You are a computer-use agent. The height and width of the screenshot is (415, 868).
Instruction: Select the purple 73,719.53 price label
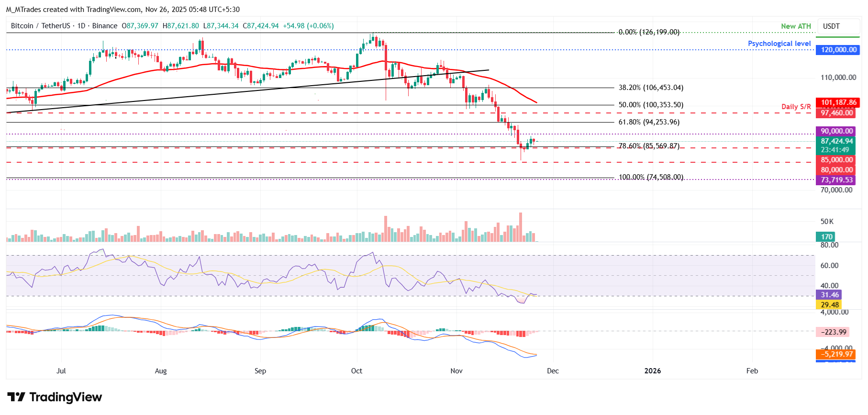click(x=836, y=180)
